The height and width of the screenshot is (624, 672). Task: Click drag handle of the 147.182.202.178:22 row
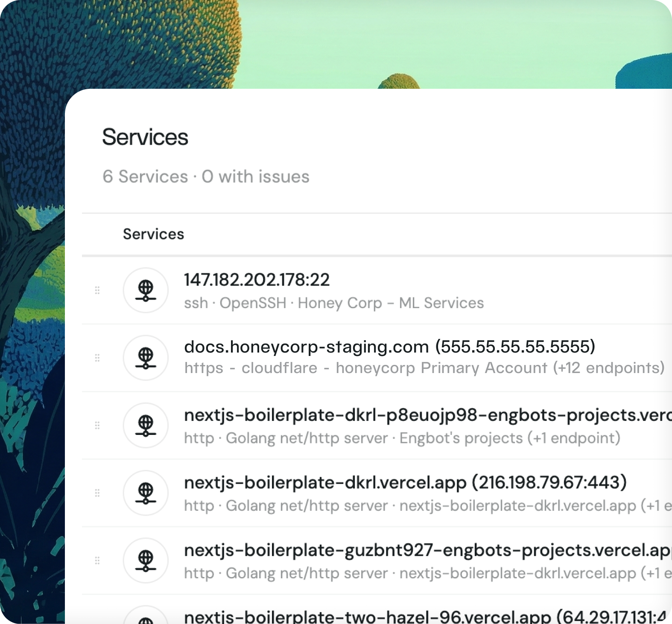(97, 290)
